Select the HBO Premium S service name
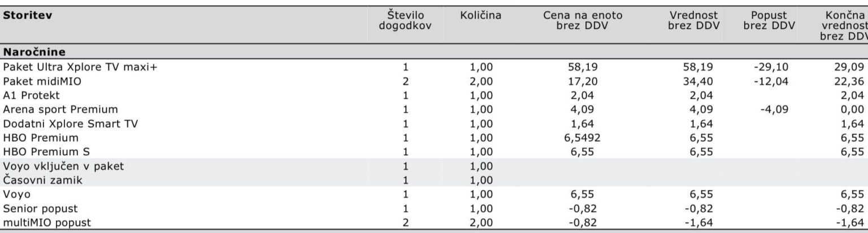The width and height of the screenshot is (868, 233). point(46,152)
